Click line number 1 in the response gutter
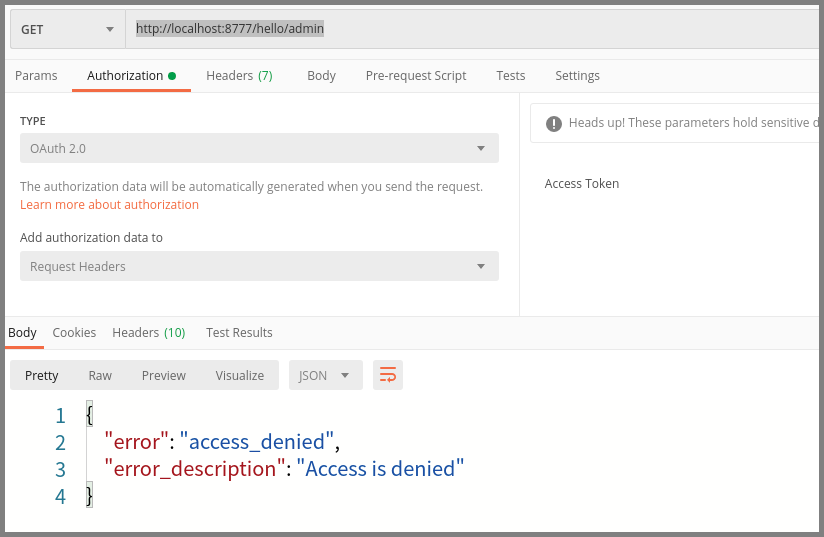824x537 pixels. tap(60, 416)
